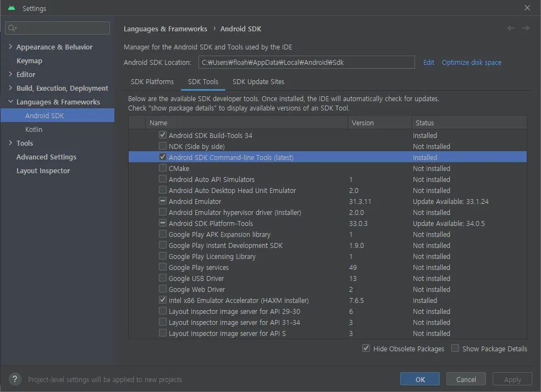Screen dimensions: 541x392
Task: Click Optimize disk space link
Action: [x=472, y=63]
